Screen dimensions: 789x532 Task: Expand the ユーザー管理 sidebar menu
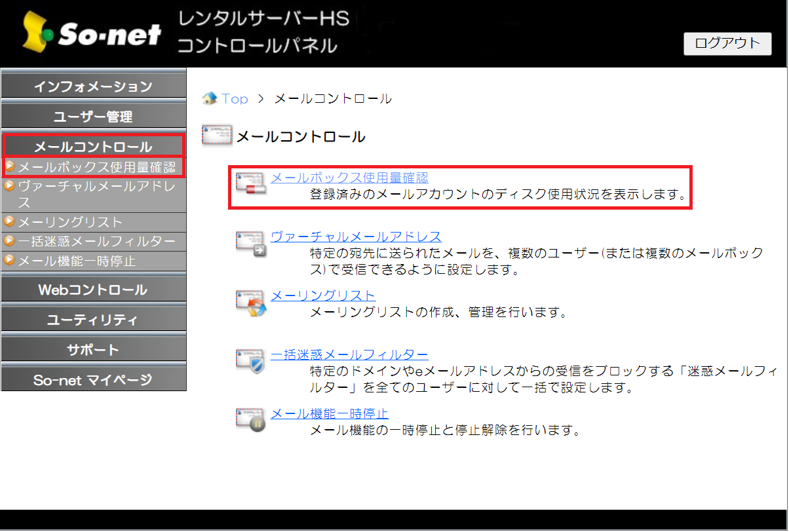93,117
